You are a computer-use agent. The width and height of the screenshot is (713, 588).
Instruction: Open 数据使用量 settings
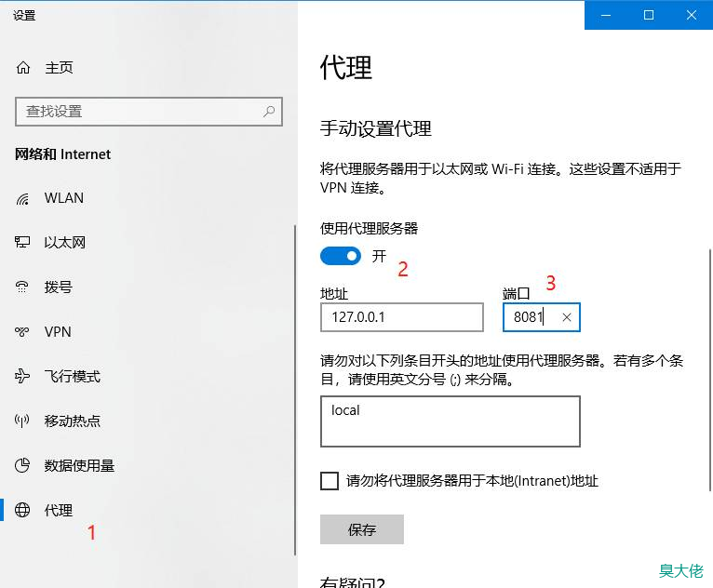[x=79, y=465]
